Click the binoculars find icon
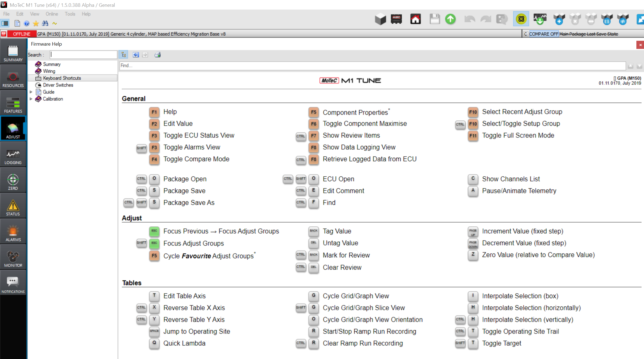The height and width of the screenshot is (359, 644). pos(45,23)
